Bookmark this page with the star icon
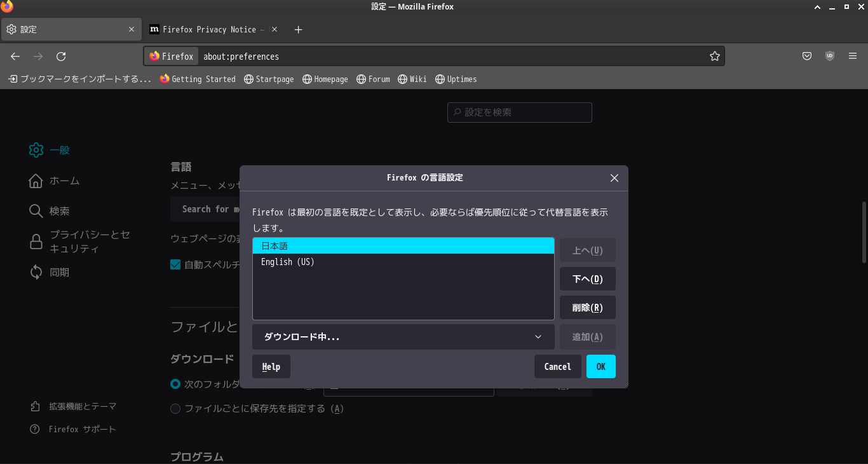The width and height of the screenshot is (868, 464). point(715,57)
